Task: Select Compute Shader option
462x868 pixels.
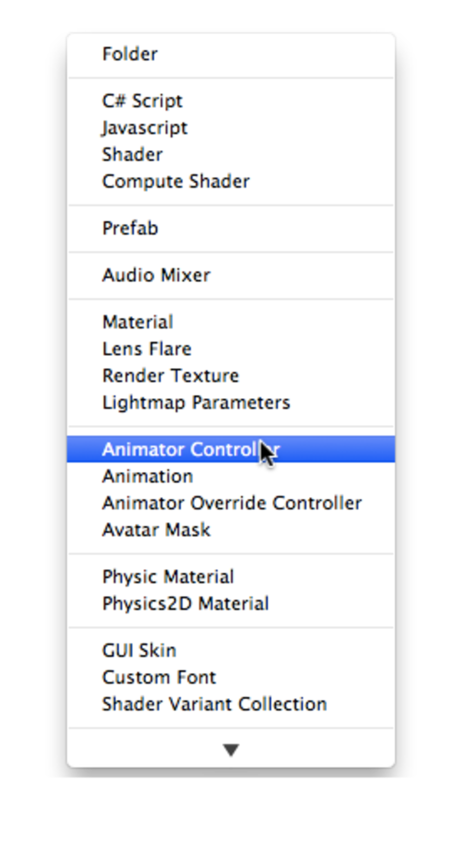Action: click(176, 181)
